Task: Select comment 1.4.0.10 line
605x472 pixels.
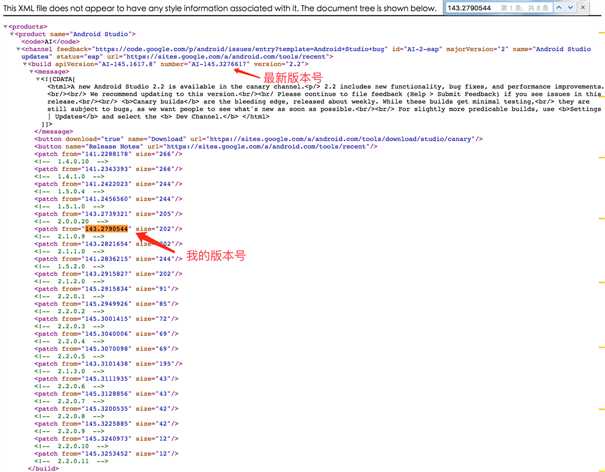Action: coord(71,162)
